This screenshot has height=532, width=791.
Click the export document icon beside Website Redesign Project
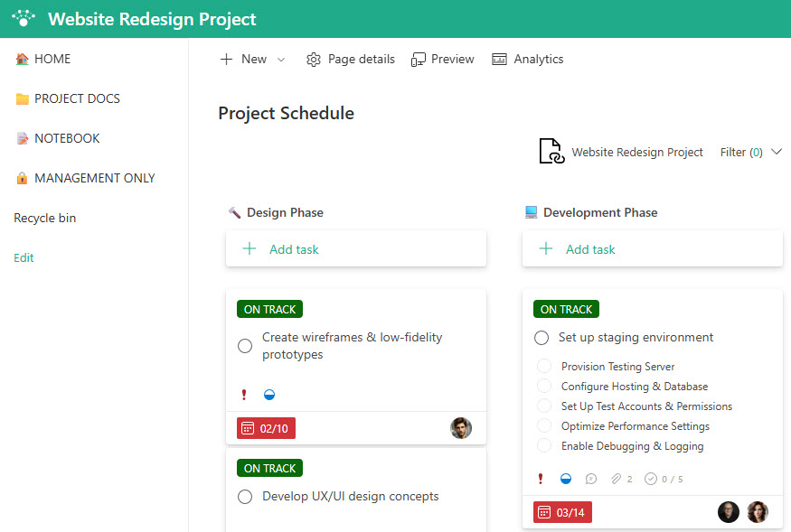click(x=551, y=152)
